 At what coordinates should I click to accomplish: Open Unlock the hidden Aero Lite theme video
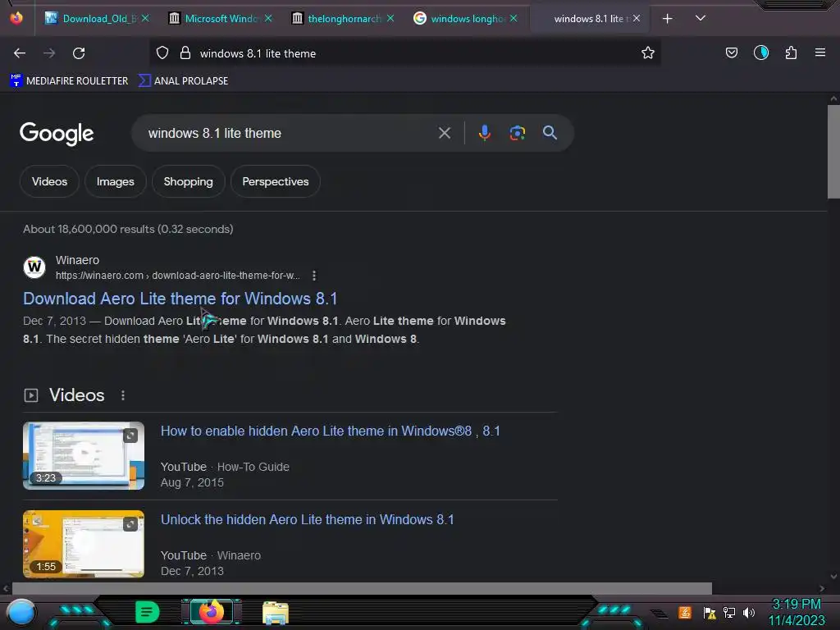308,519
